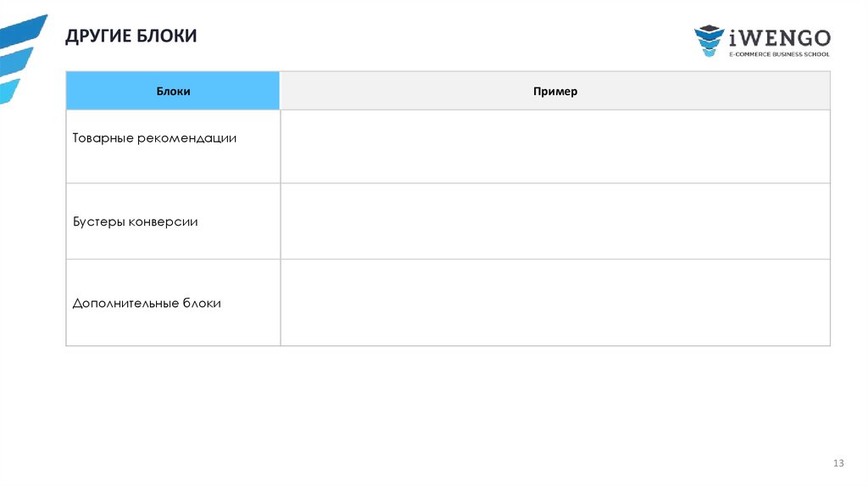Viewport: 868px width, 487px height.
Task: Select the Товарные рекомендации row label
Action: pos(154,137)
